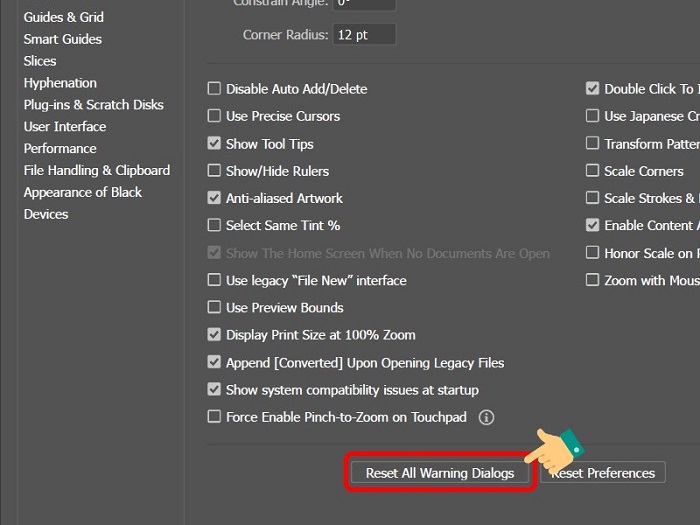Toggle Show system compatibility issues at startup
Image resolution: width=700 pixels, height=525 pixels.
[x=214, y=390]
